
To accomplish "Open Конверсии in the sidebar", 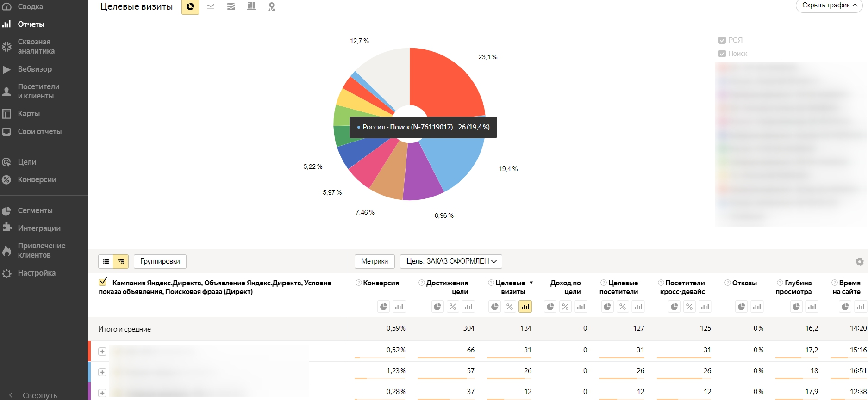I will 37,179.
